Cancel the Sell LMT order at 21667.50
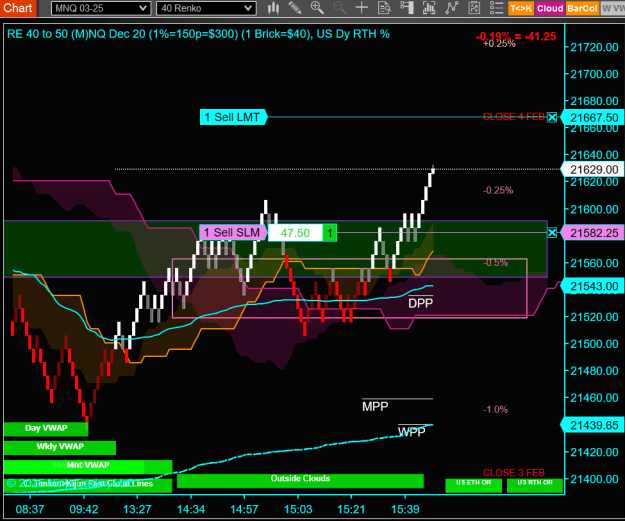Viewport: 625px width, 521px height. [552, 117]
